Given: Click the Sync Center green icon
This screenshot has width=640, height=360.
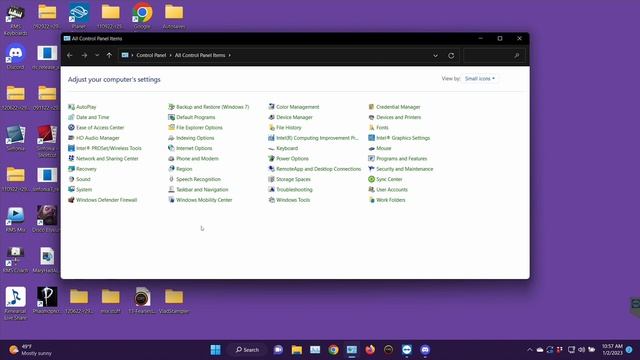Looking at the screenshot, I should click(x=371, y=179).
